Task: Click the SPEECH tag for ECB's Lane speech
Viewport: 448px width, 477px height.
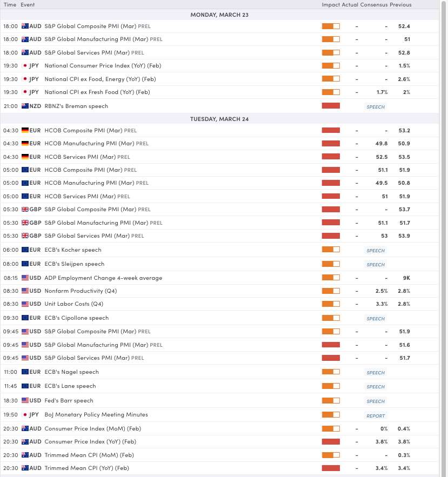Action: click(x=376, y=387)
